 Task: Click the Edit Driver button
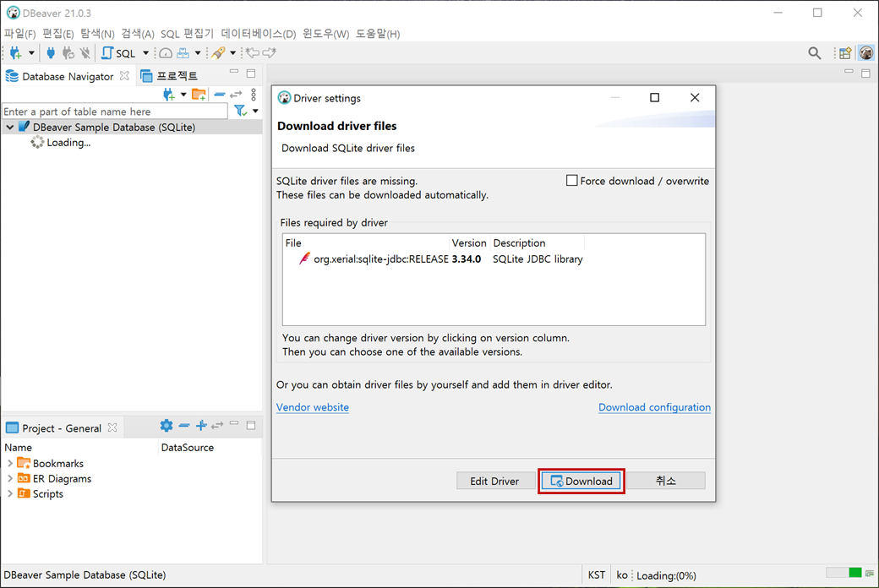[494, 481]
